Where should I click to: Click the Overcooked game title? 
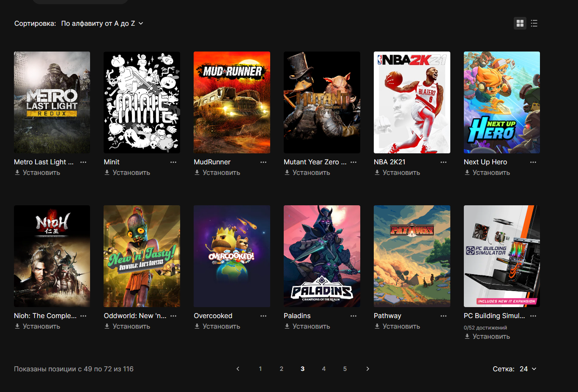click(213, 316)
